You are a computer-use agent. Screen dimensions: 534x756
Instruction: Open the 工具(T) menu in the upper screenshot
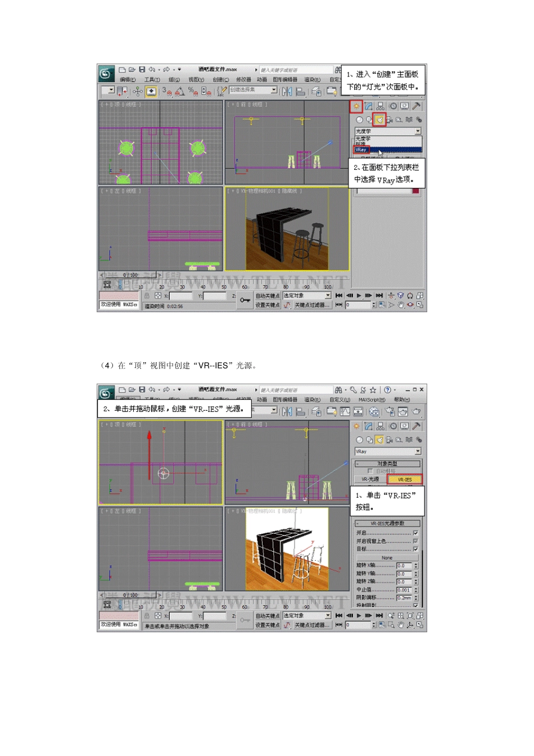coord(152,80)
